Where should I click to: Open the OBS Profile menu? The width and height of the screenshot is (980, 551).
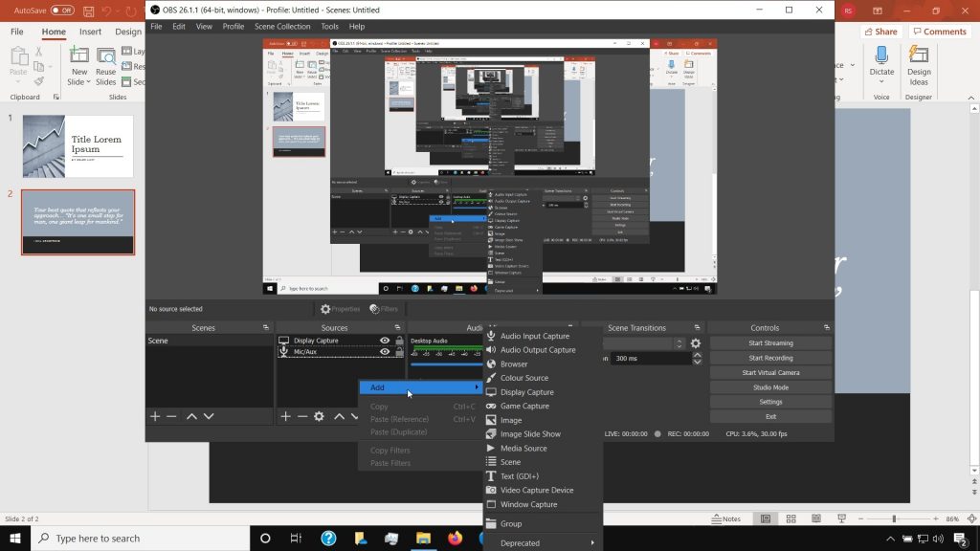point(234,26)
